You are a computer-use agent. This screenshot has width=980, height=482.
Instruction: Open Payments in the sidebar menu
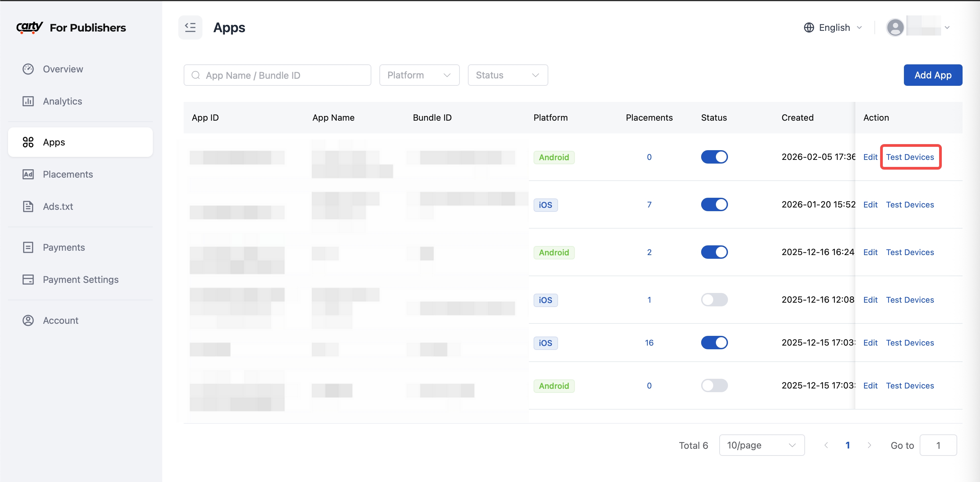[x=64, y=247]
